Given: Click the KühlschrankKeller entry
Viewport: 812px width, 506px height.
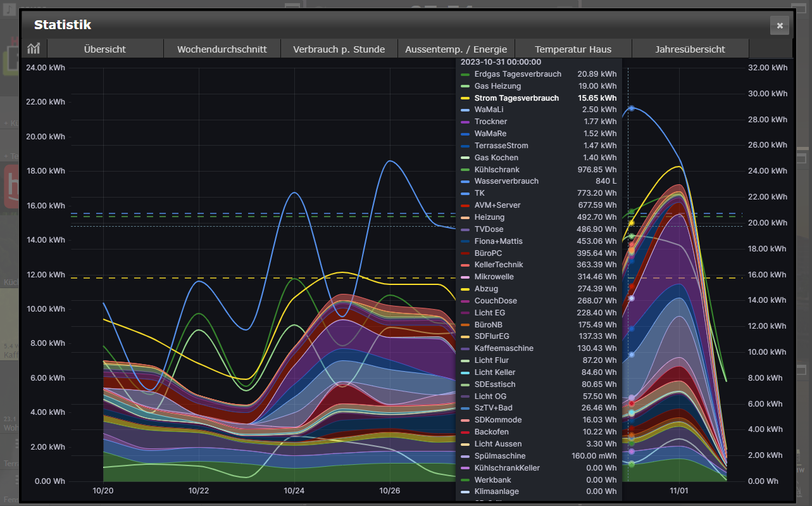Looking at the screenshot, I should pos(539,468).
